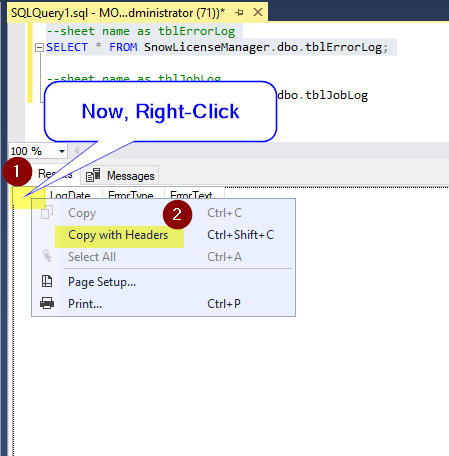Click the ErrorText column header

194,194
